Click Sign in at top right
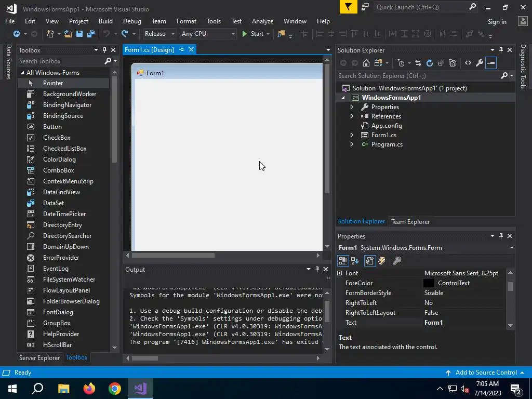This screenshot has height=399, width=532. click(x=497, y=22)
